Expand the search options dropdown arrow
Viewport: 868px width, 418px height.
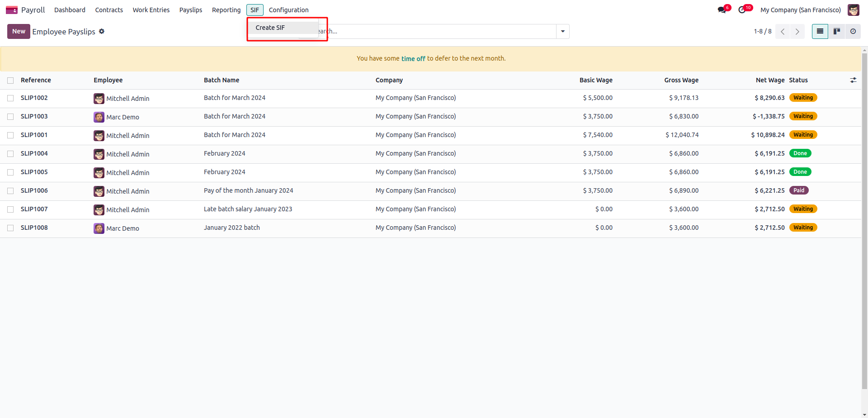(x=562, y=31)
